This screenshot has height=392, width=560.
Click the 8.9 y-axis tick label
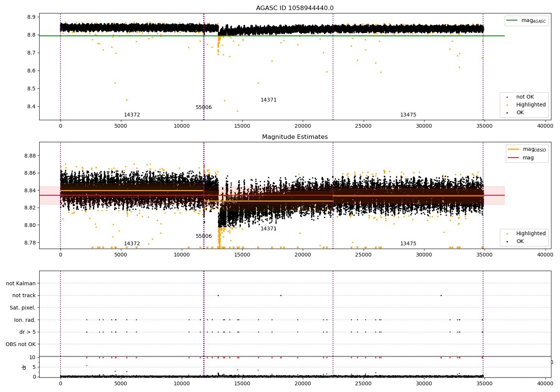(31, 17)
